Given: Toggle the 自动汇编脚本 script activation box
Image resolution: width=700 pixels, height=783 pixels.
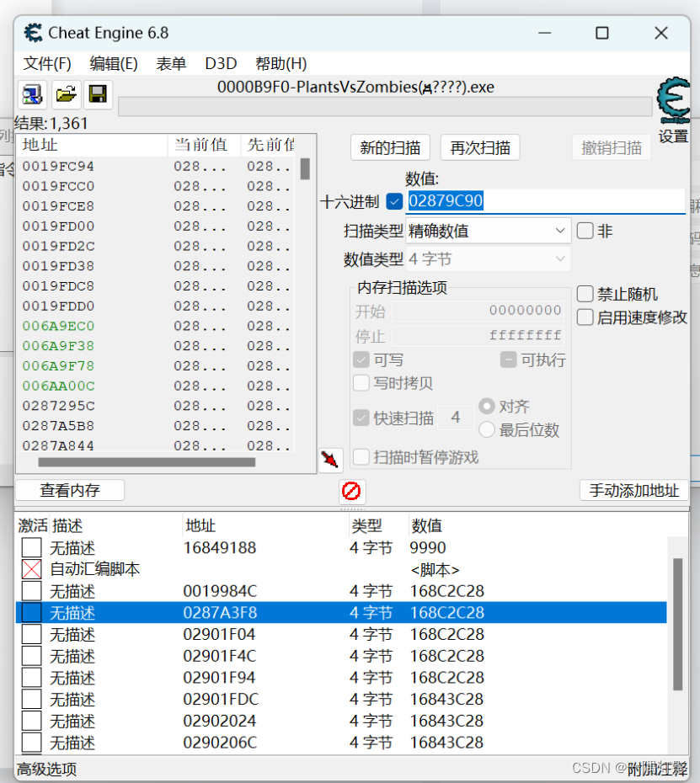Looking at the screenshot, I should point(31,569).
